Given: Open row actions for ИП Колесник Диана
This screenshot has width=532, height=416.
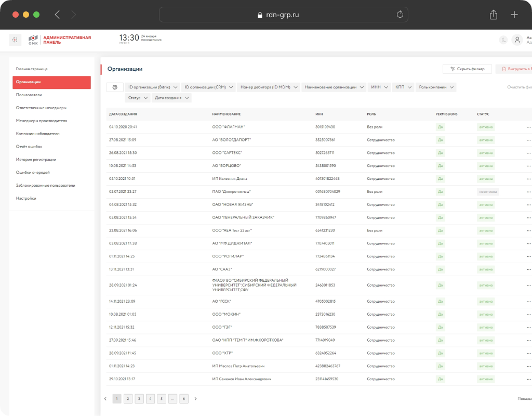Looking at the screenshot, I should pos(528,179).
